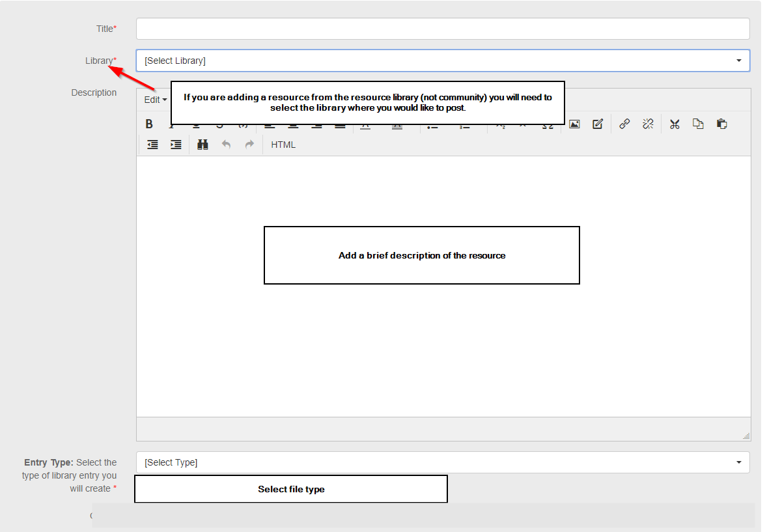Open the Select Library dropdown
The height and width of the screenshot is (532, 767).
click(443, 61)
